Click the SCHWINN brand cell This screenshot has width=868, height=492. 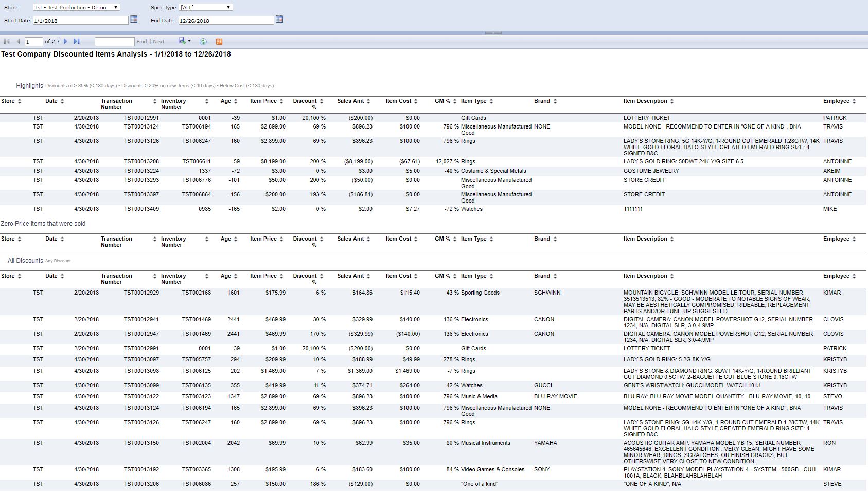(547, 293)
